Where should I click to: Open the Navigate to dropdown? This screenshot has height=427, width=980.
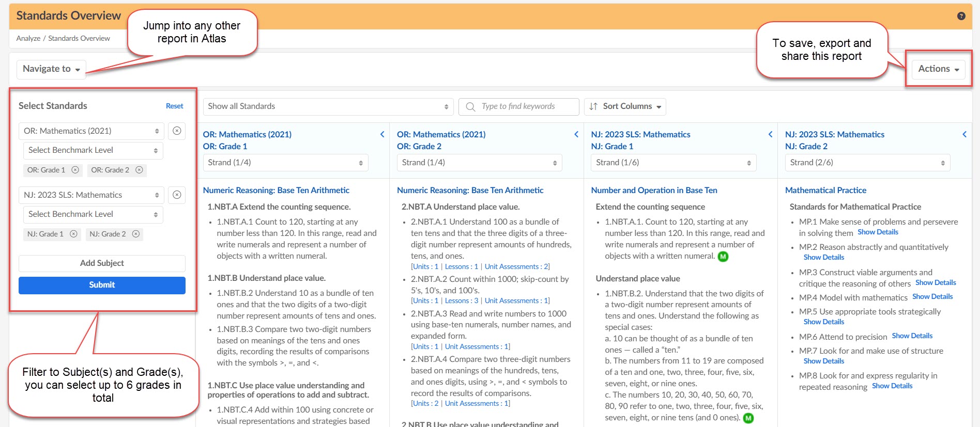pyautogui.click(x=51, y=69)
